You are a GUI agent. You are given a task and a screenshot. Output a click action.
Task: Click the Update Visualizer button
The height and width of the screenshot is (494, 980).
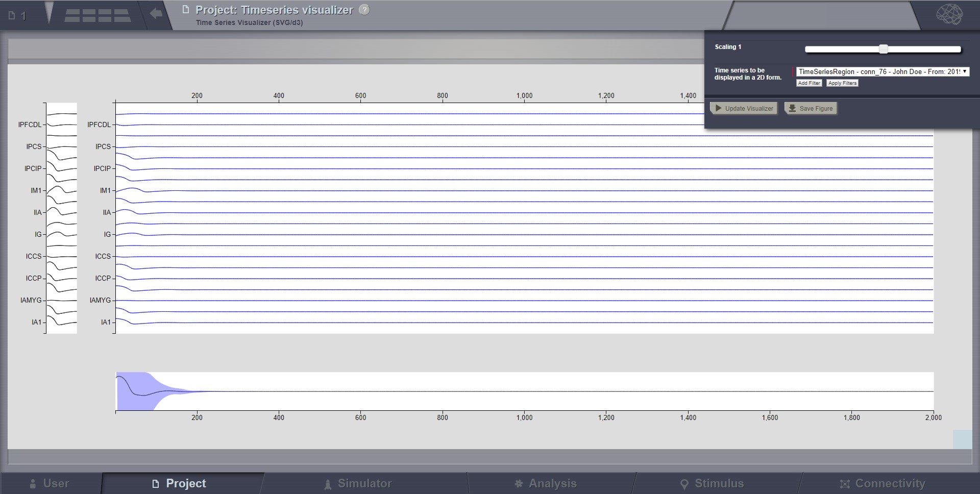click(744, 108)
